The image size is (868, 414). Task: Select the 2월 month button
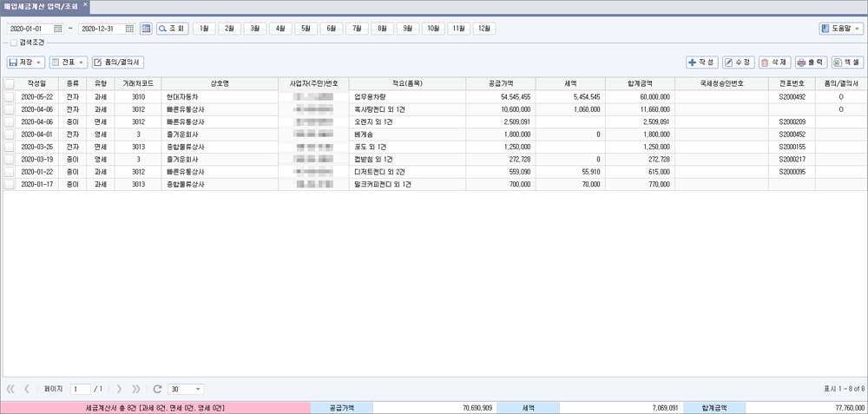[230, 29]
